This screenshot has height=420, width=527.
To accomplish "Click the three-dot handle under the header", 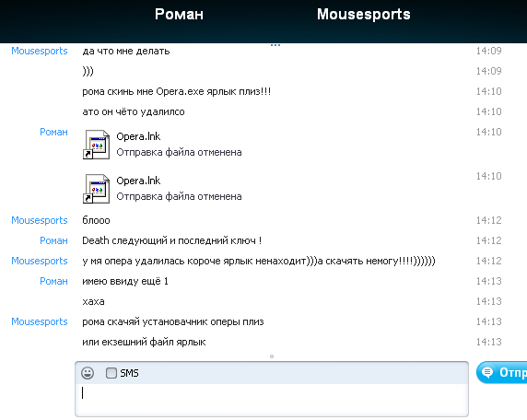I will click(x=275, y=45).
